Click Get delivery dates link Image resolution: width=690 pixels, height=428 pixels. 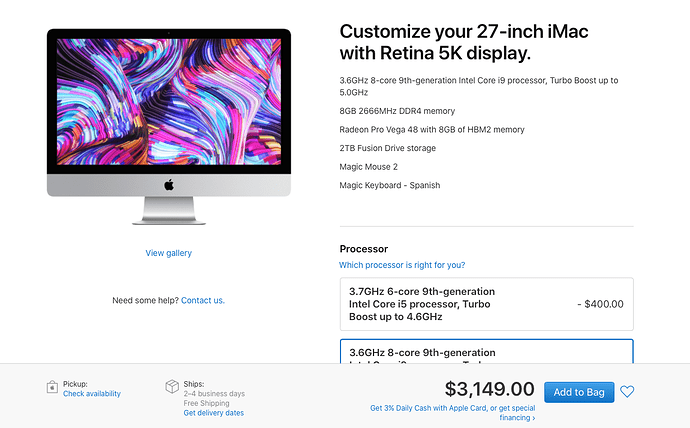pos(213,413)
